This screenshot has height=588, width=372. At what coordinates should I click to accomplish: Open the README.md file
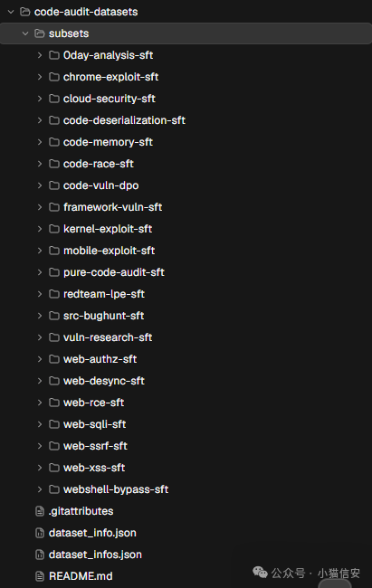81,576
